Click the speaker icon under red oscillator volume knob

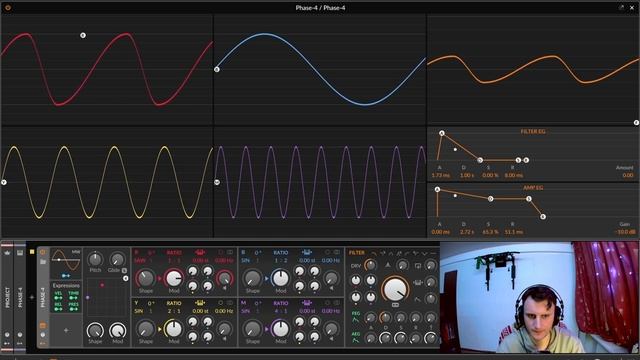(224, 288)
